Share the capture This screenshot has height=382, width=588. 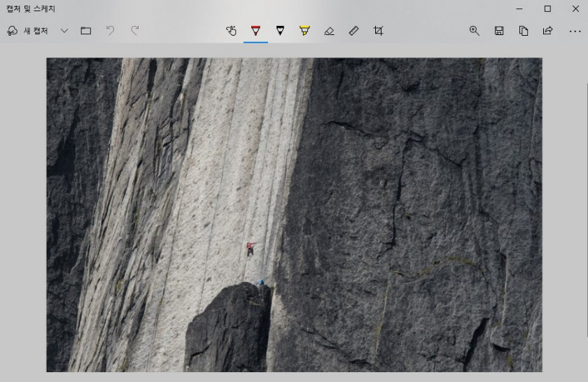548,31
